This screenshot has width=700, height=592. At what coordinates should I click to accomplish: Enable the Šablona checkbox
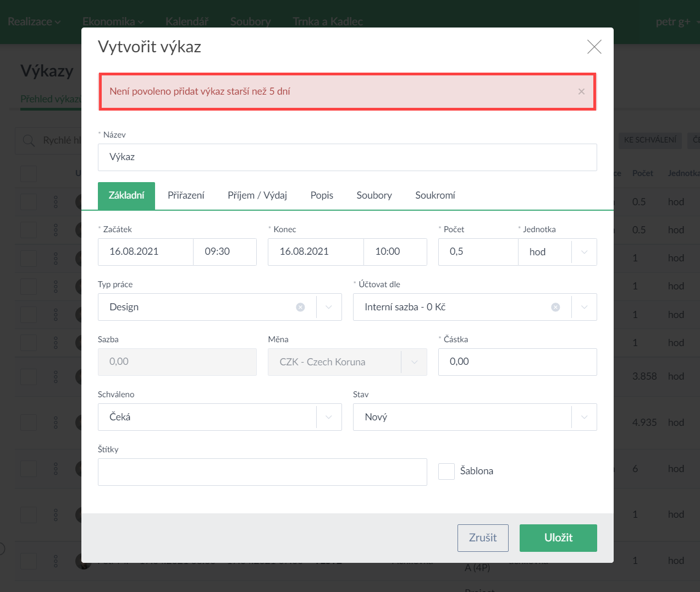click(446, 472)
